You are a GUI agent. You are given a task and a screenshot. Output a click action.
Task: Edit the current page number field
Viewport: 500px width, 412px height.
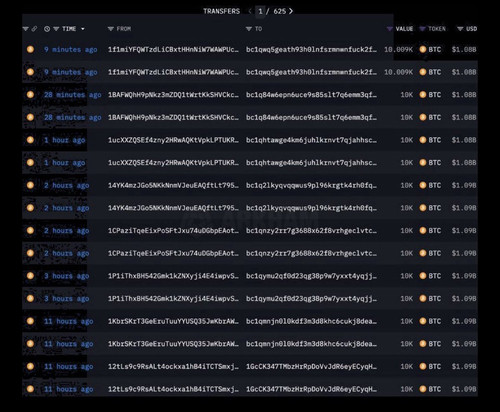click(260, 11)
